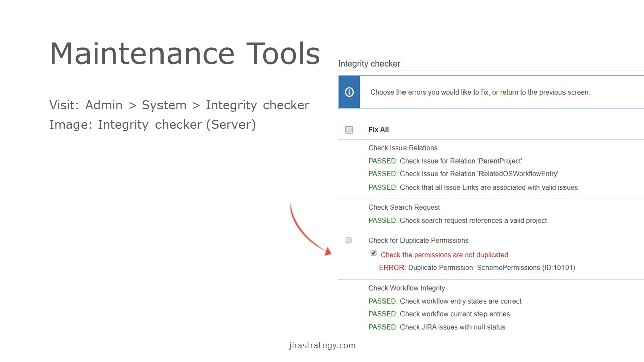Click the blue info icon in banner
The height and width of the screenshot is (362, 644).
point(349,92)
